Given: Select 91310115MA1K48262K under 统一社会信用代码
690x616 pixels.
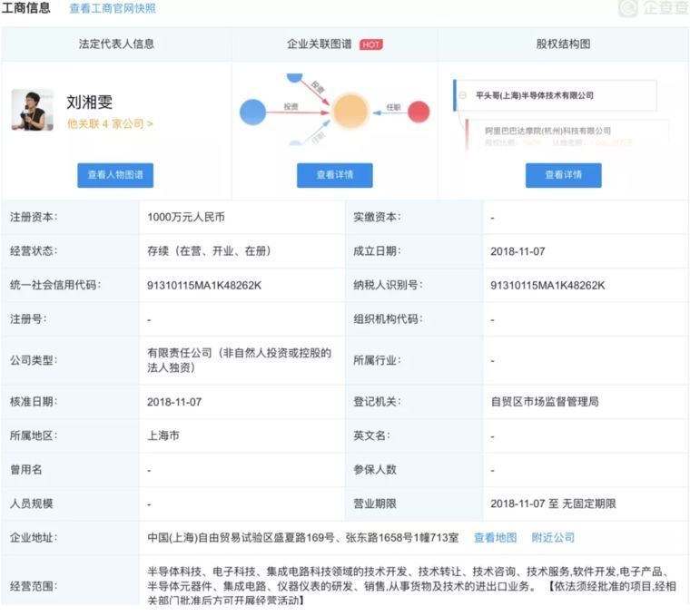Looking at the screenshot, I should (204, 286).
